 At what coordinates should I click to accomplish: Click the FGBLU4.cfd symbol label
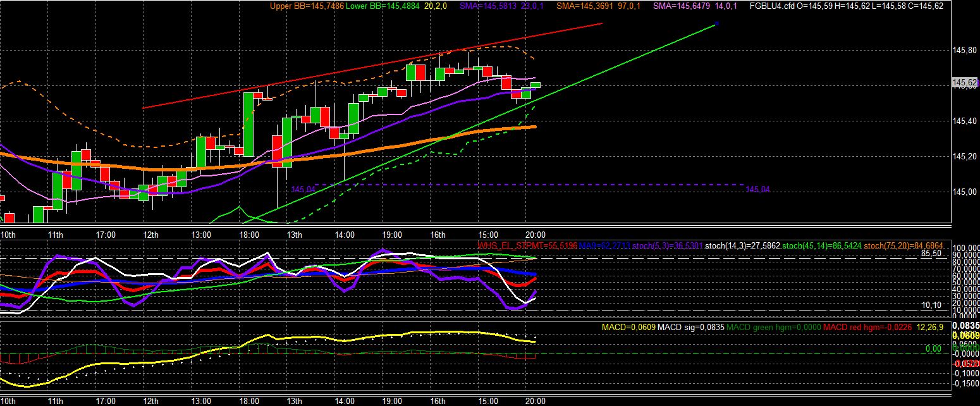pyautogui.click(x=771, y=6)
